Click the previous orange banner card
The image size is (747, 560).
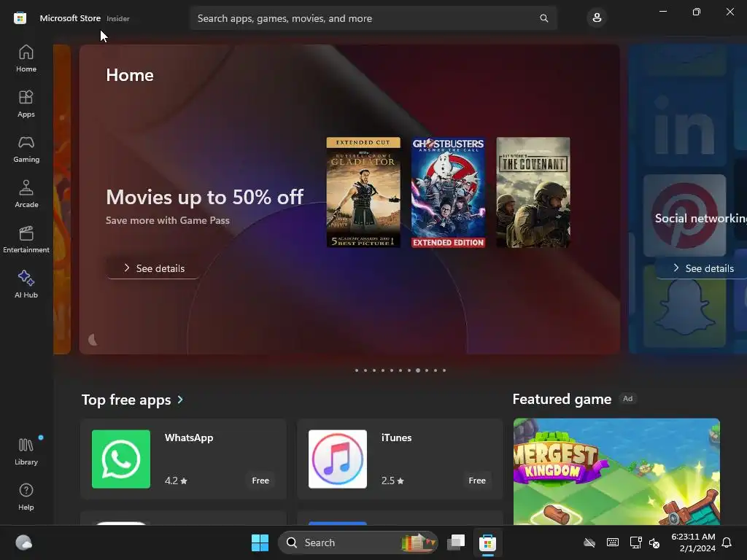click(x=62, y=199)
